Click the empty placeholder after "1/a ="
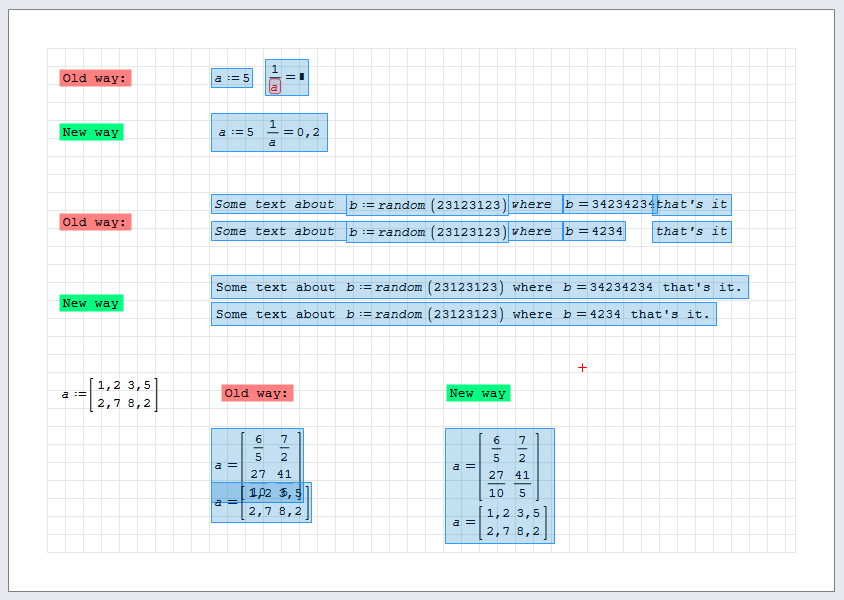The width and height of the screenshot is (844, 600). click(302, 76)
